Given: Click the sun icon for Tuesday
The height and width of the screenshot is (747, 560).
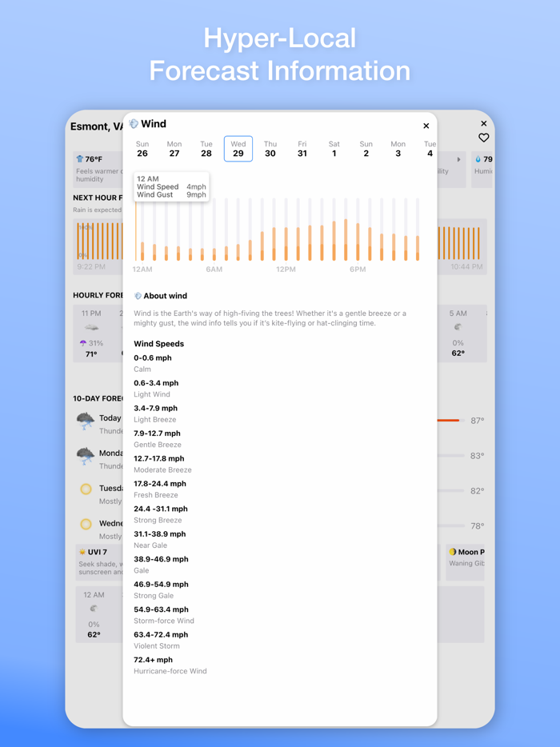Looking at the screenshot, I should pos(86,489).
